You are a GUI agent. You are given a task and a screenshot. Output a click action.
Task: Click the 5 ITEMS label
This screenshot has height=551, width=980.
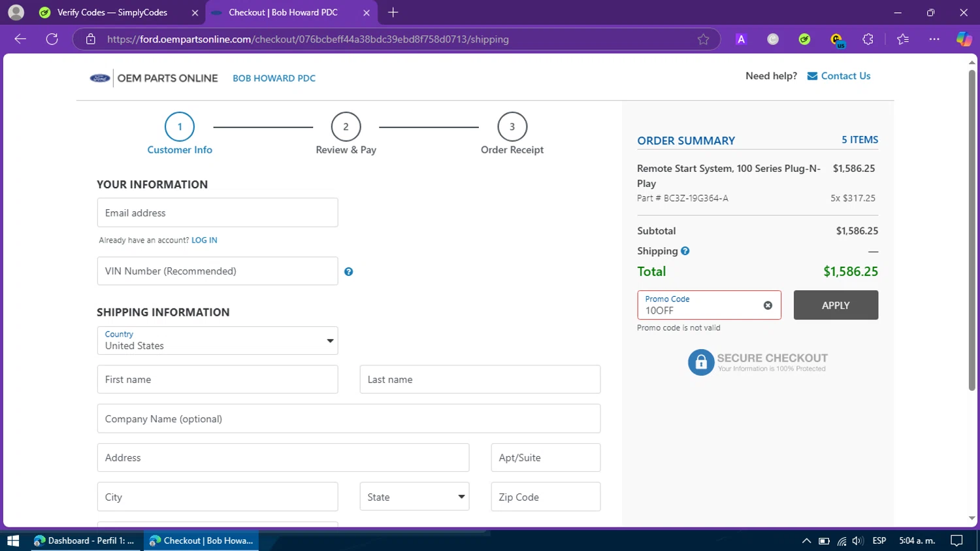click(x=860, y=140)
